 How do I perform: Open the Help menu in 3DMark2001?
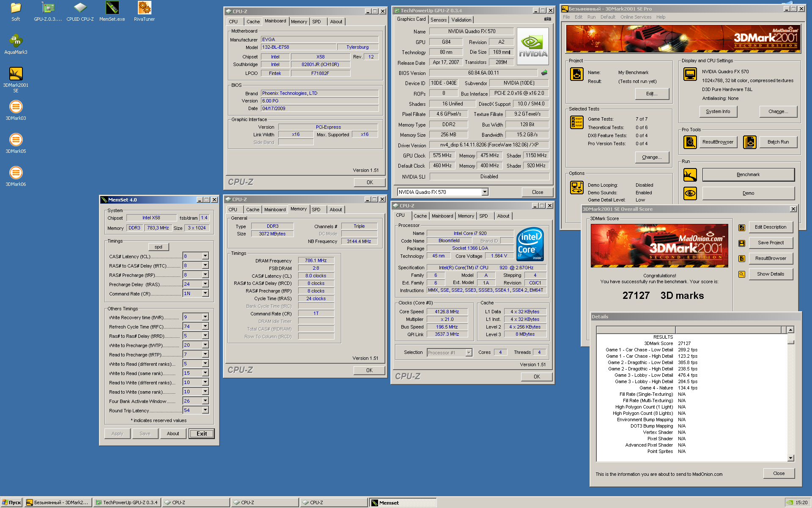pyautogui.click(x=661, y=17)
